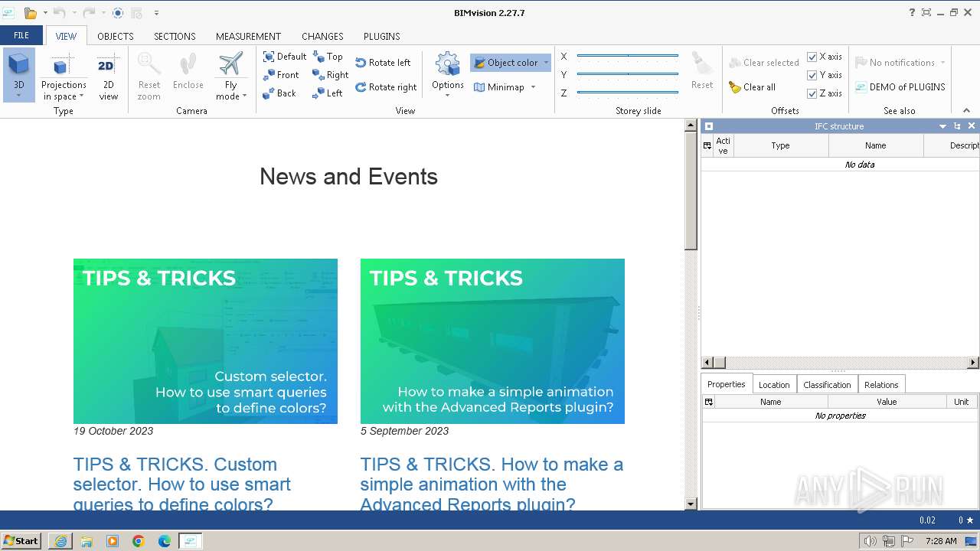Open the Relations properties tab
The height and width of the screenshot is (551, 980).
point(881,385)
